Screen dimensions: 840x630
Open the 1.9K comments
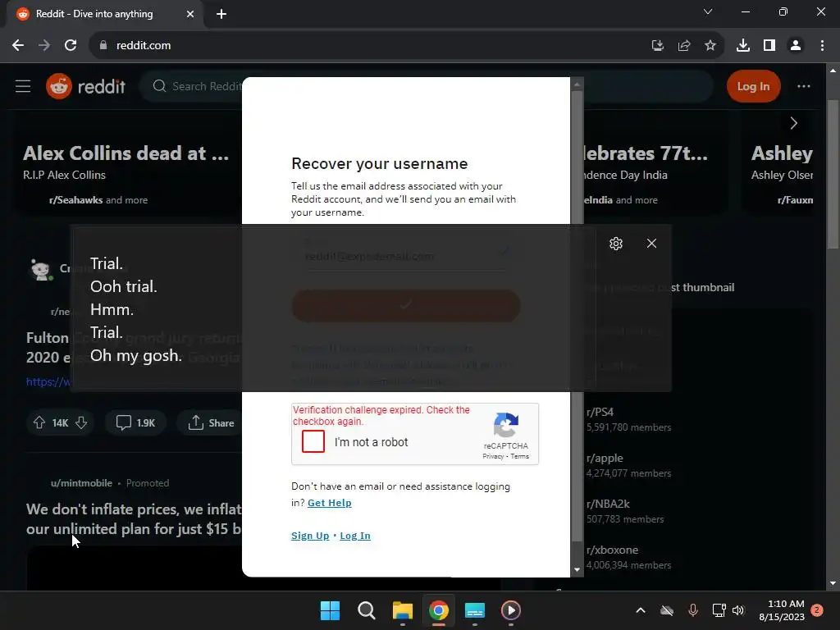point(135,422)
